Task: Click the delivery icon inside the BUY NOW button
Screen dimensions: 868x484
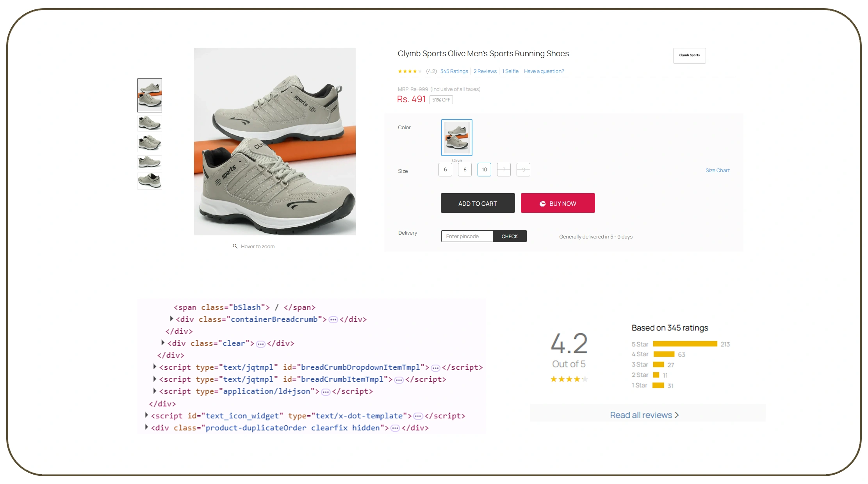Action: (x=542, y=203)
